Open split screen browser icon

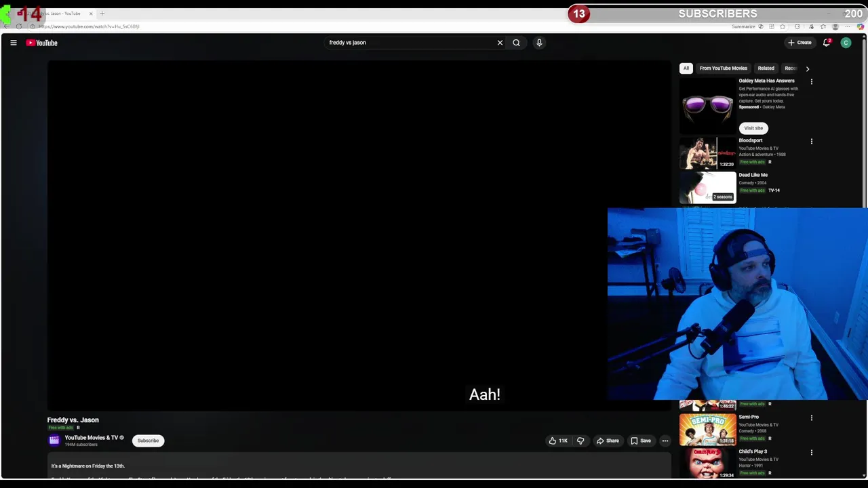pyautogui.click(x=772, y=26)
